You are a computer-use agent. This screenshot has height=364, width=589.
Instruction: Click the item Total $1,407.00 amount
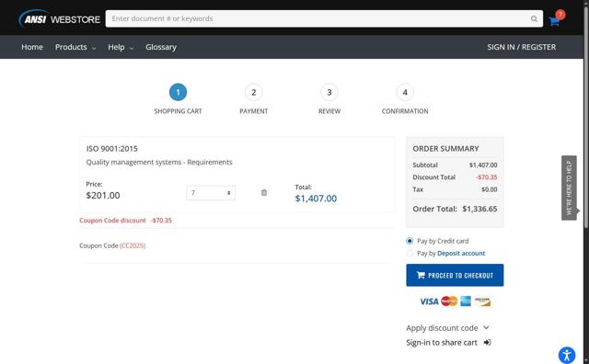coord(316,199)
